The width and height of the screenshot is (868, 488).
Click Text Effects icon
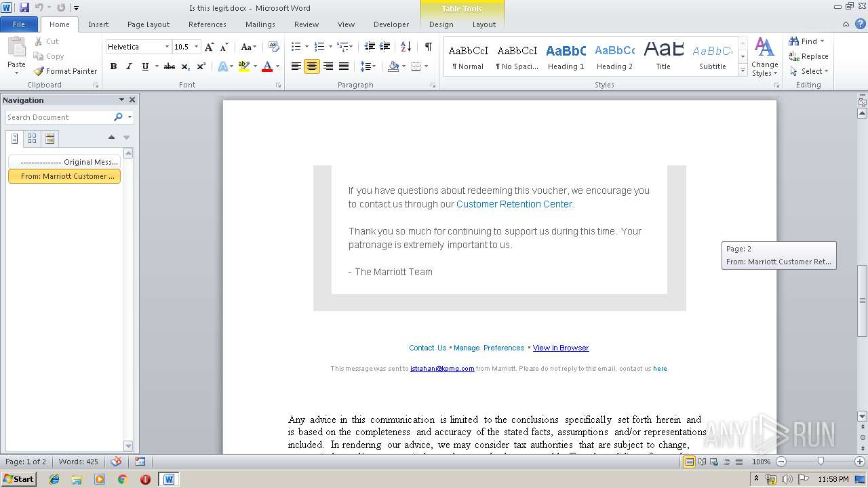tap(222, 66)
